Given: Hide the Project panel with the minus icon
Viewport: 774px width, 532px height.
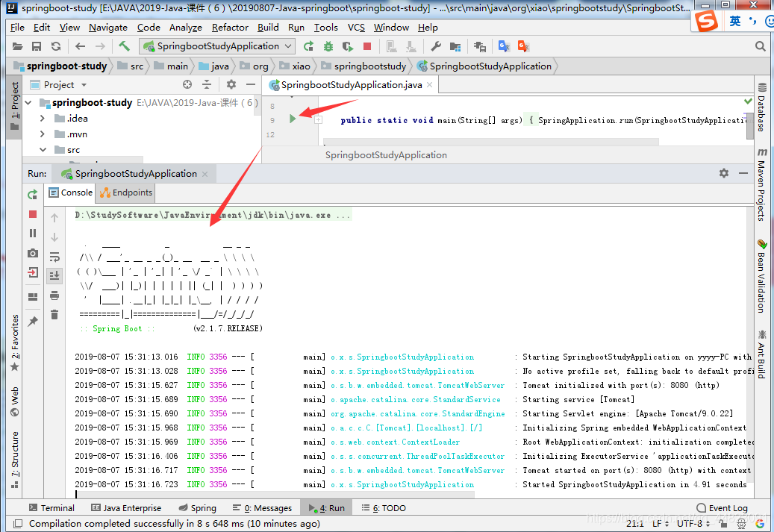Looking at the screenshot, I should coord(251,85).
